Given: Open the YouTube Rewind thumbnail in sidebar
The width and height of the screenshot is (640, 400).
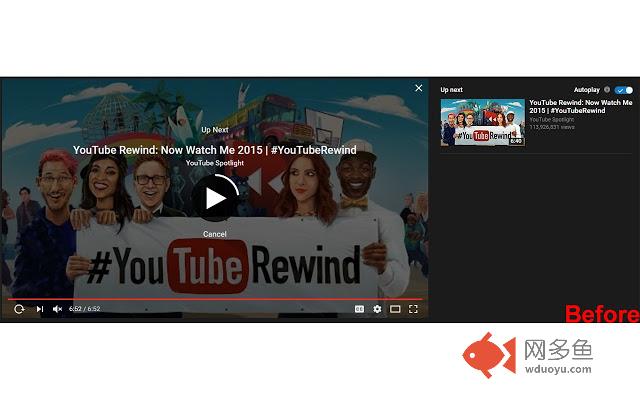Looking at the screenshot, I should (x=482, y=122).
